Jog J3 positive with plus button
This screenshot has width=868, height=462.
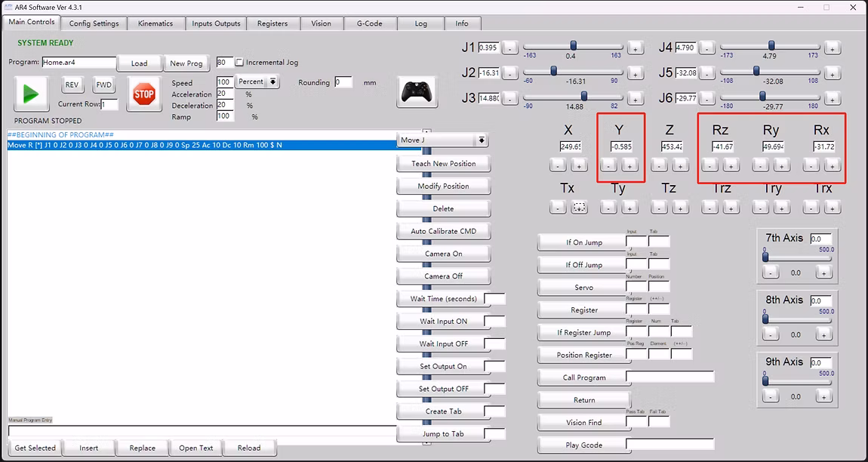coord(635,99)
